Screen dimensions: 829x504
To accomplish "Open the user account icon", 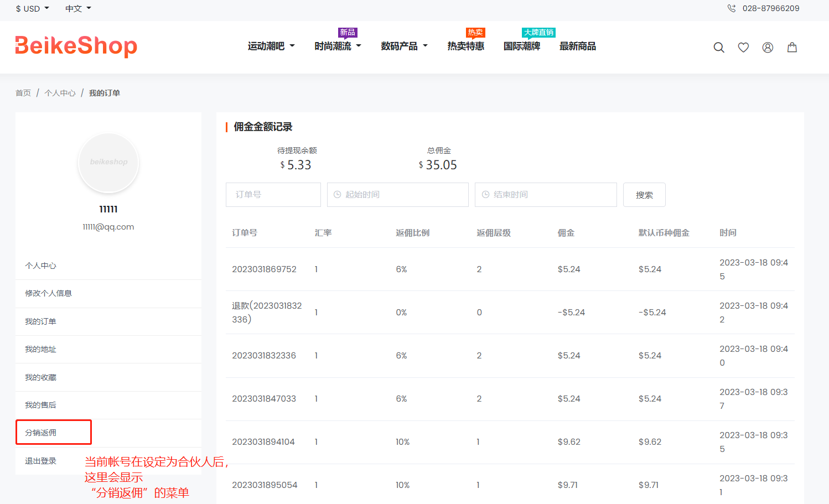I will pyautogui.click(x=768, y=48).
